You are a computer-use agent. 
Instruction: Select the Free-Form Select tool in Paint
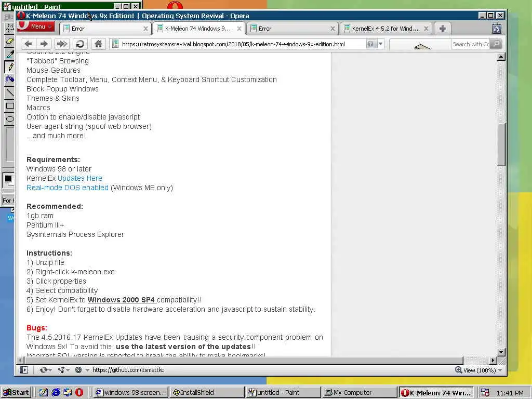pyautogui.click(x=9, y=28)
